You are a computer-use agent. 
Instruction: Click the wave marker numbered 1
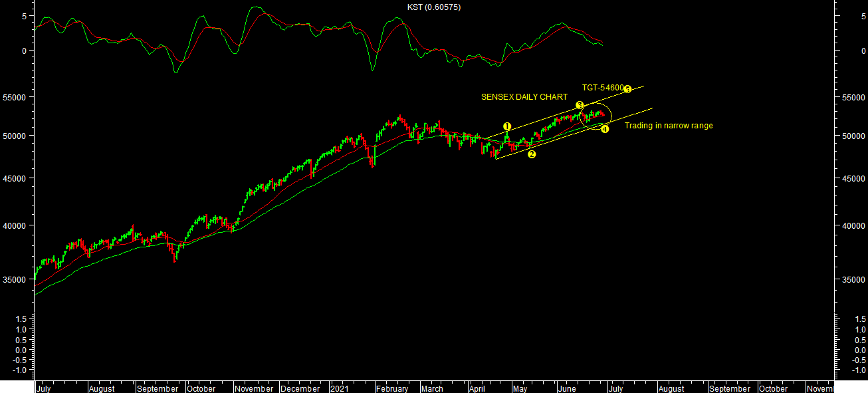pos(507,126)
